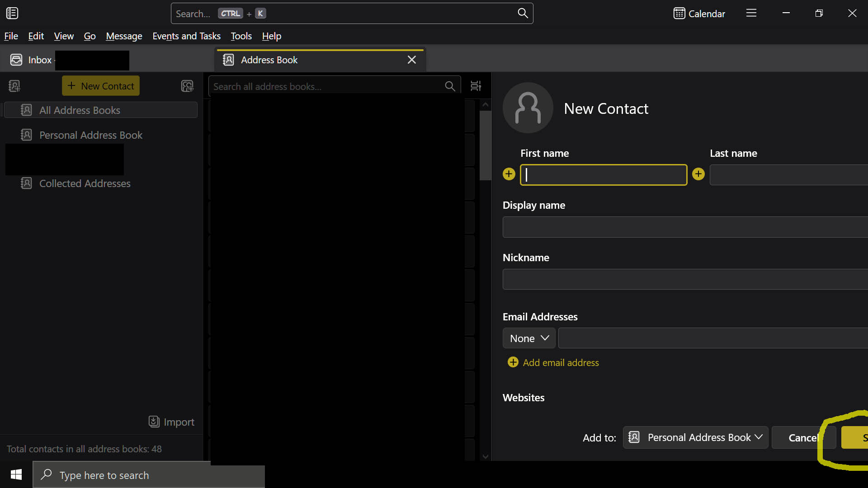Select Collected Addresses in sidebar

click(85, 183)
